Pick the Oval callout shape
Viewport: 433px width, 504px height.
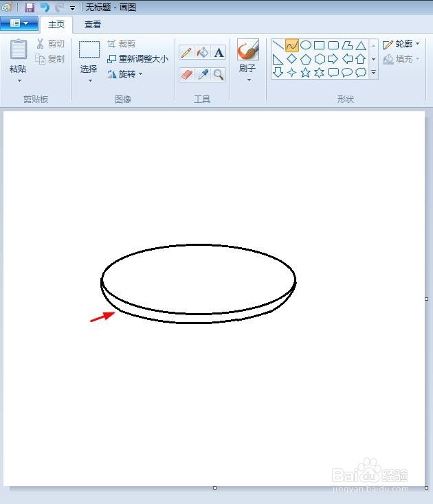pos(347,73)
